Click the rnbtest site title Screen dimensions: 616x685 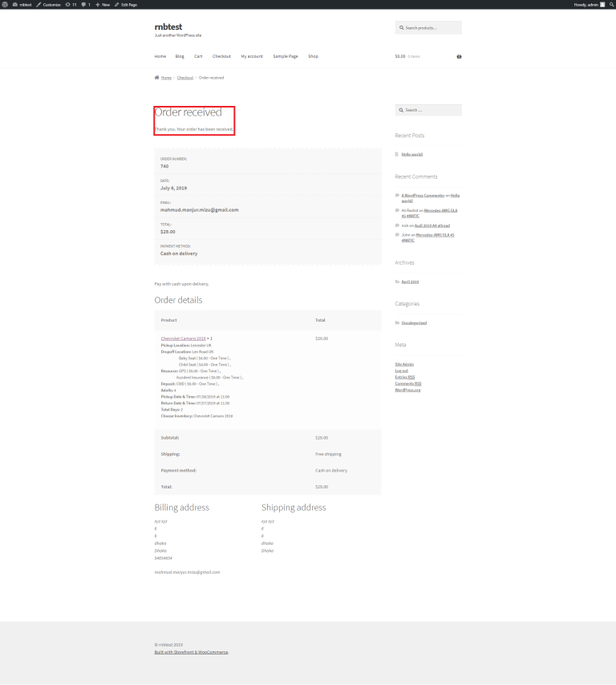168,26
